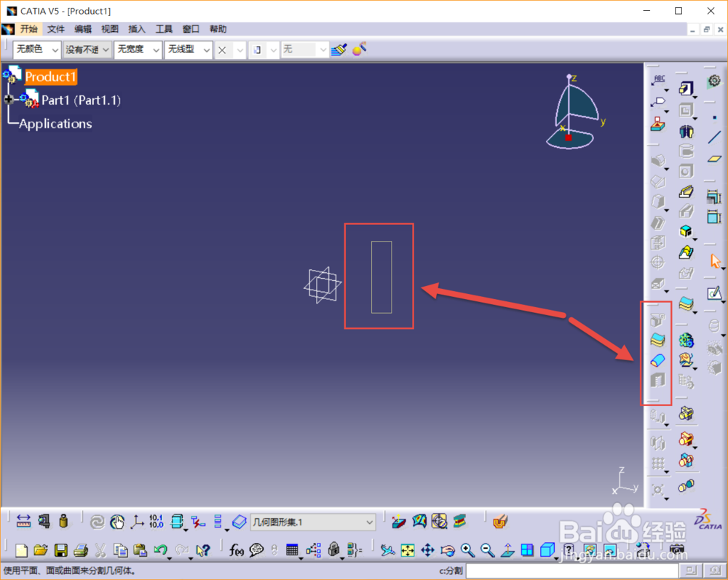The width and height of the screenshot is (728, 580).
Task: Click the Multi-View four-pane icon
Action: (x=527, y=550)
